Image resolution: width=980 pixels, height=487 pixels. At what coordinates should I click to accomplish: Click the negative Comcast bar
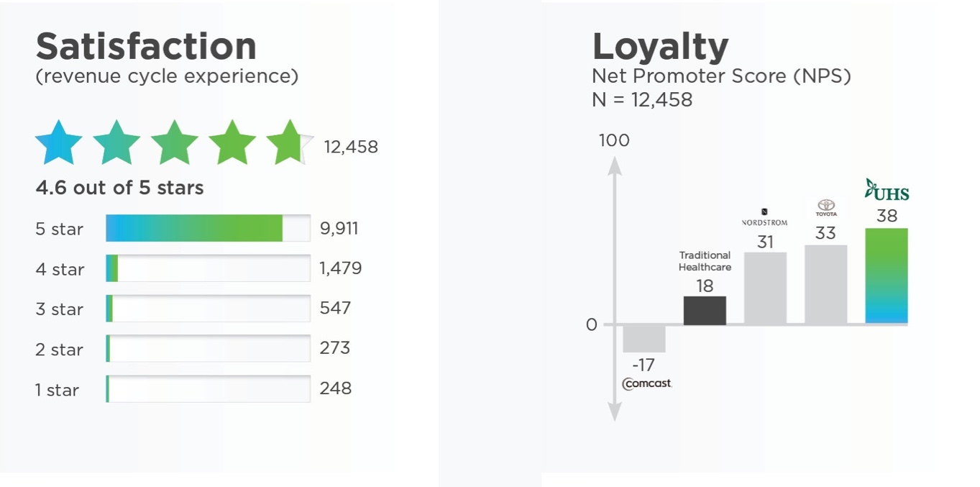[644, 338]
